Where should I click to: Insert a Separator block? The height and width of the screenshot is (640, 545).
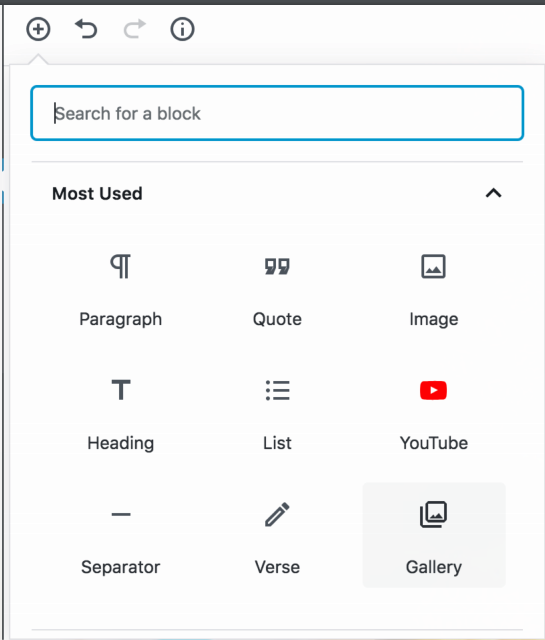[x=120, y=536]
